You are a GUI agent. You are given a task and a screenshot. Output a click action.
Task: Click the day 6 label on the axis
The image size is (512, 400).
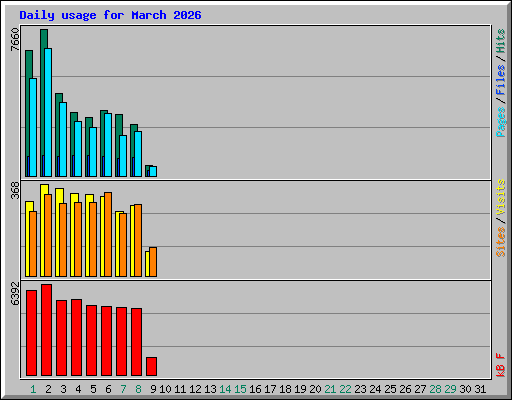[x=108, y=389]
